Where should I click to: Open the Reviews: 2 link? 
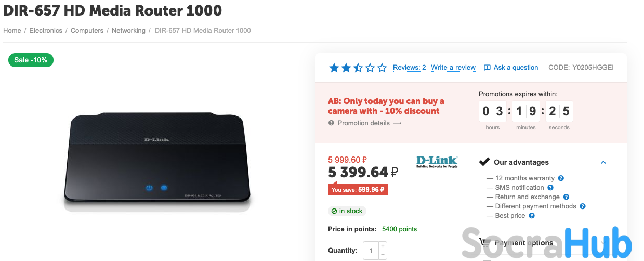point(410,68)
